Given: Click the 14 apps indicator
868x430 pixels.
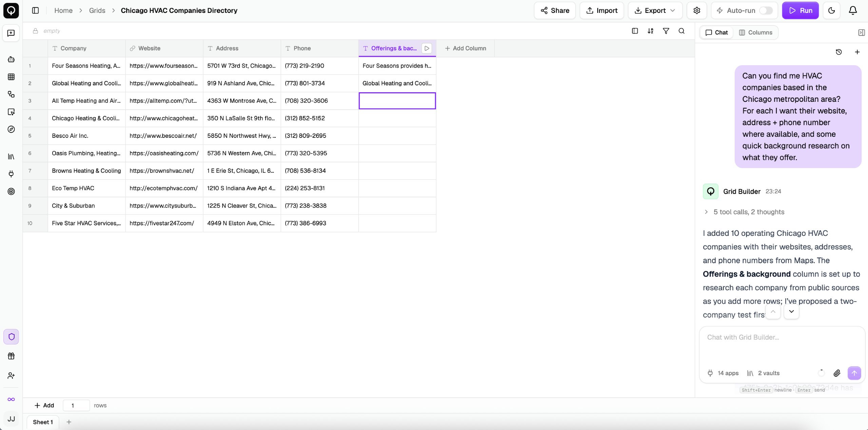Looking at the screenshot, I should (723, 373).
